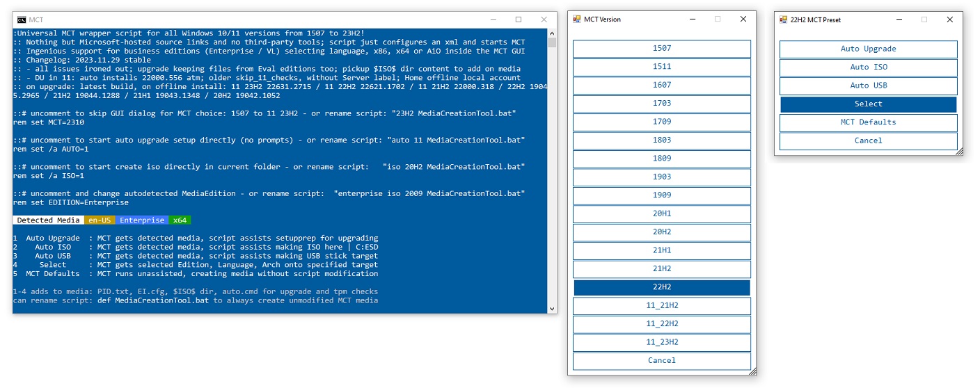Choose the 21H1 version button
The width and height of the screenshot is (980, 388).
[662, 250]
